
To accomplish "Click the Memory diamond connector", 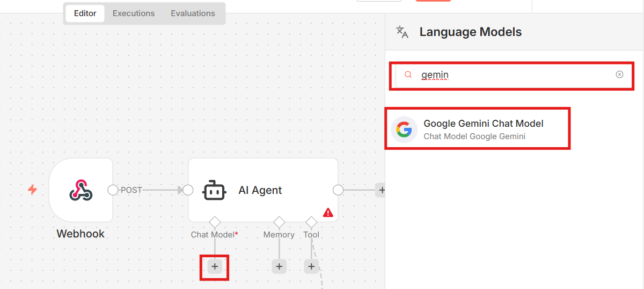I will tap(279, 222).
